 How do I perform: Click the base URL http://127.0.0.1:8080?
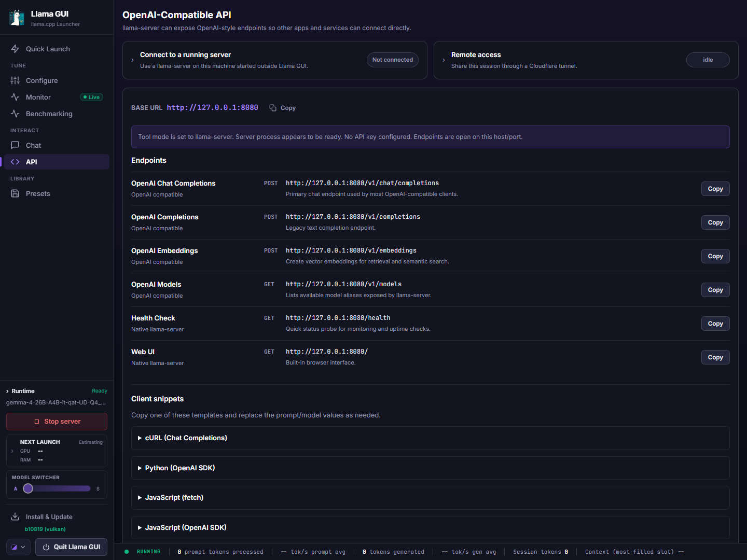point(213,107)
